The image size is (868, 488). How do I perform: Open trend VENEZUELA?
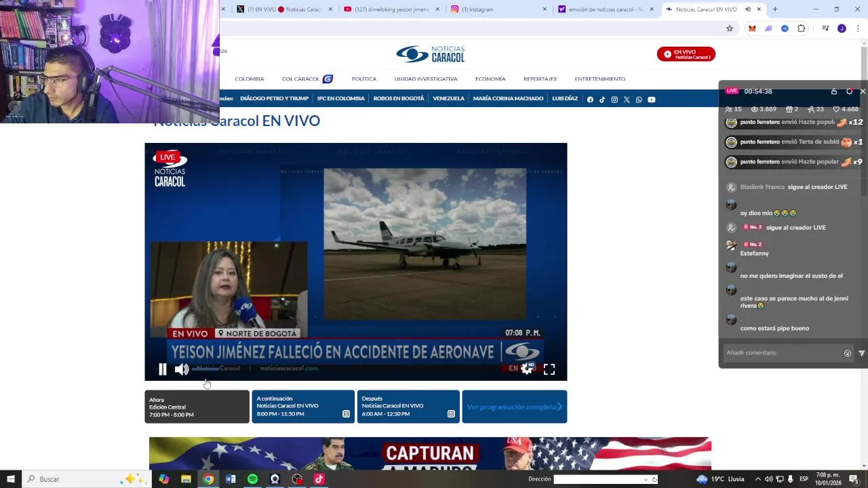[448, 99]
